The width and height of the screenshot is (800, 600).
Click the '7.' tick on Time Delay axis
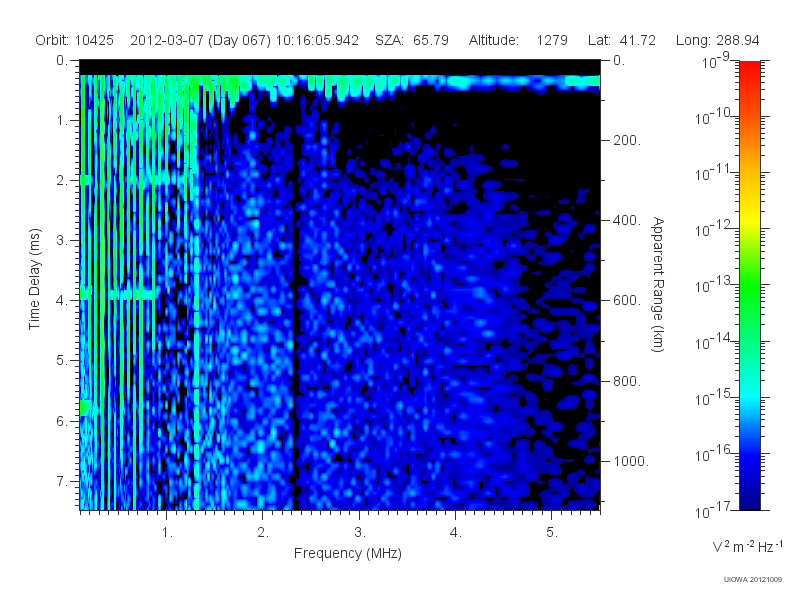[62, 481]
